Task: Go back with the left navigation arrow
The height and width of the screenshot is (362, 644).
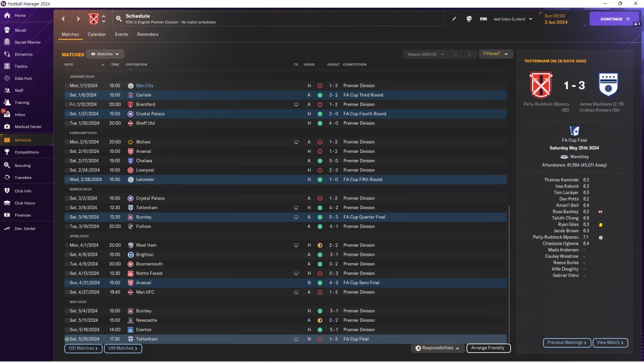Action: (x=63, y=19)
